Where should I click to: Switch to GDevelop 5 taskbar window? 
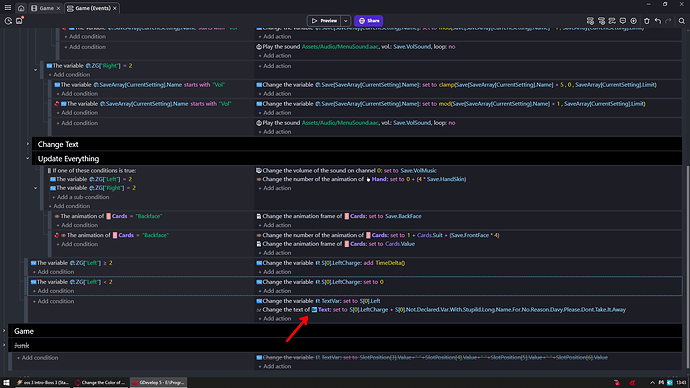tap(158, 383)
